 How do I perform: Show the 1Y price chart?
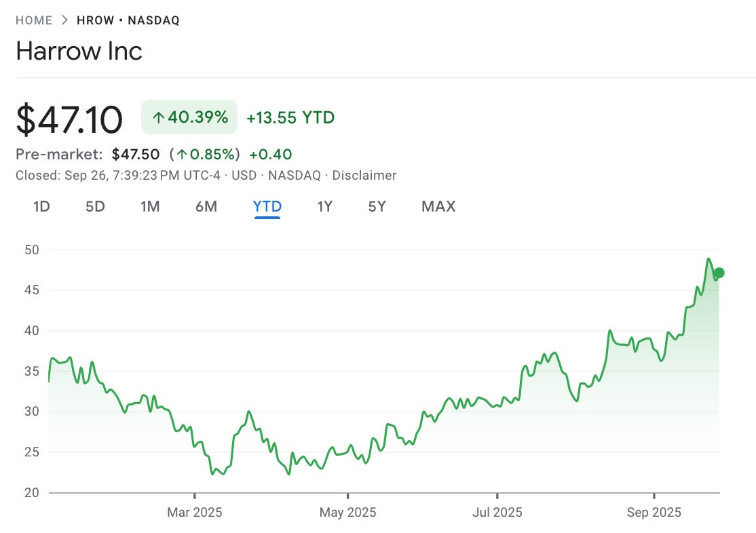tap(324, 207)
